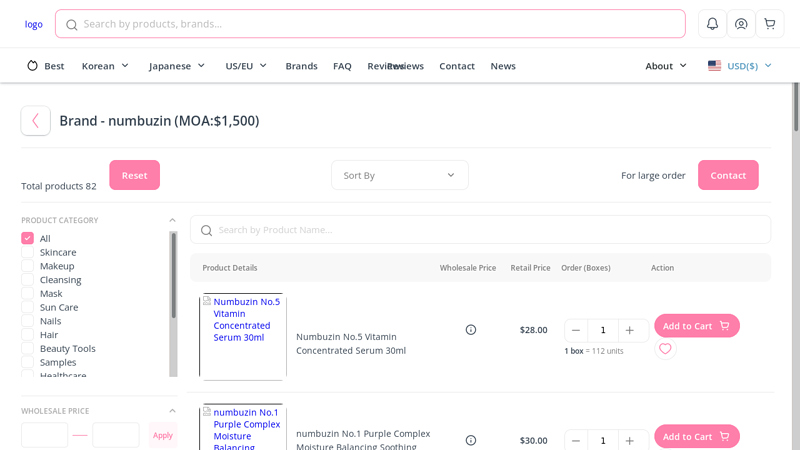Click Apply for wholesale price filter
This screenshot has width=800, height=450.
coord(163,435)
